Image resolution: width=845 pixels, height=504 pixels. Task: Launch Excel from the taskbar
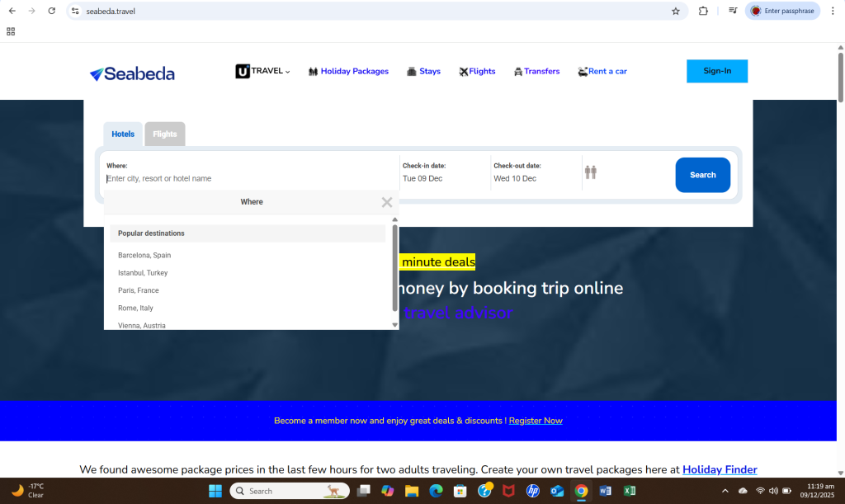tap(630, 490)
